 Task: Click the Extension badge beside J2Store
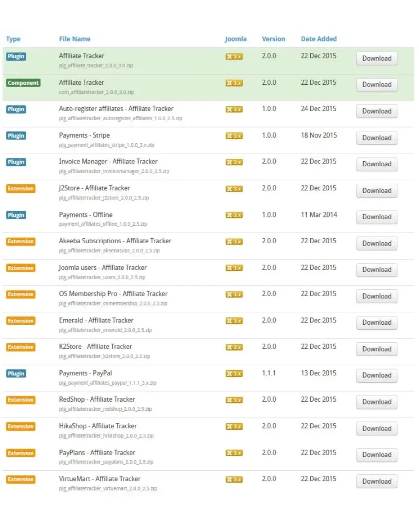21,188
